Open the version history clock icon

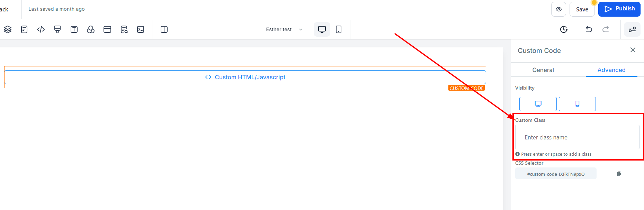[x=564, y=29]
